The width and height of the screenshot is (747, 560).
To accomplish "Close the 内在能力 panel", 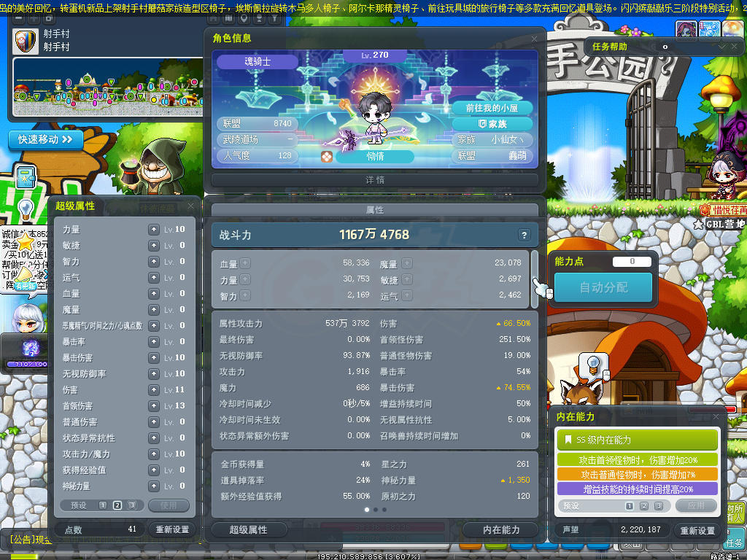I will click(716, 416).
